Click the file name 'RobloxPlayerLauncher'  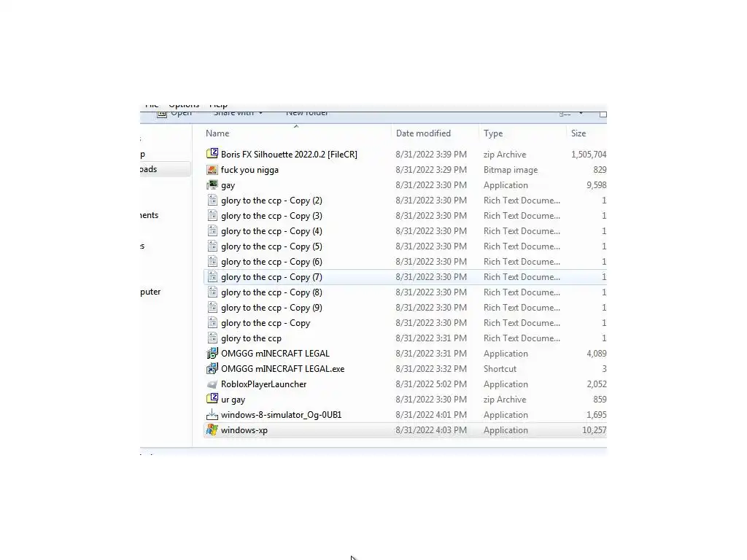(x=263, y=384)
